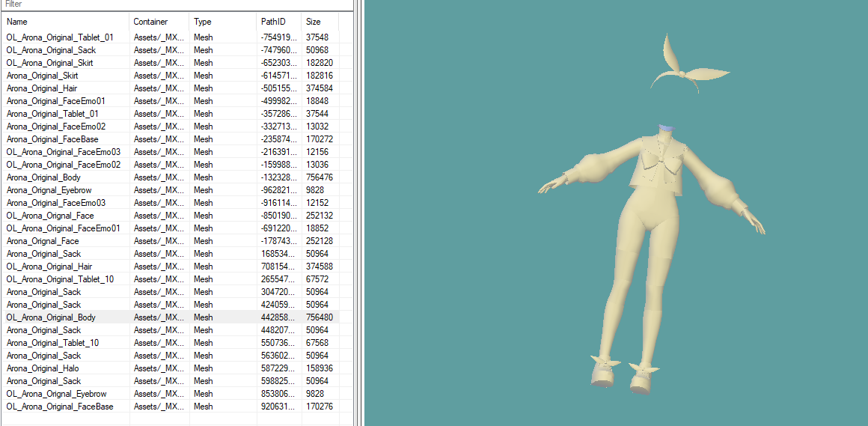Select the Arona_Original_FaceEmo02 row
This screenshot has width=868, height=426.
(171, 127)
